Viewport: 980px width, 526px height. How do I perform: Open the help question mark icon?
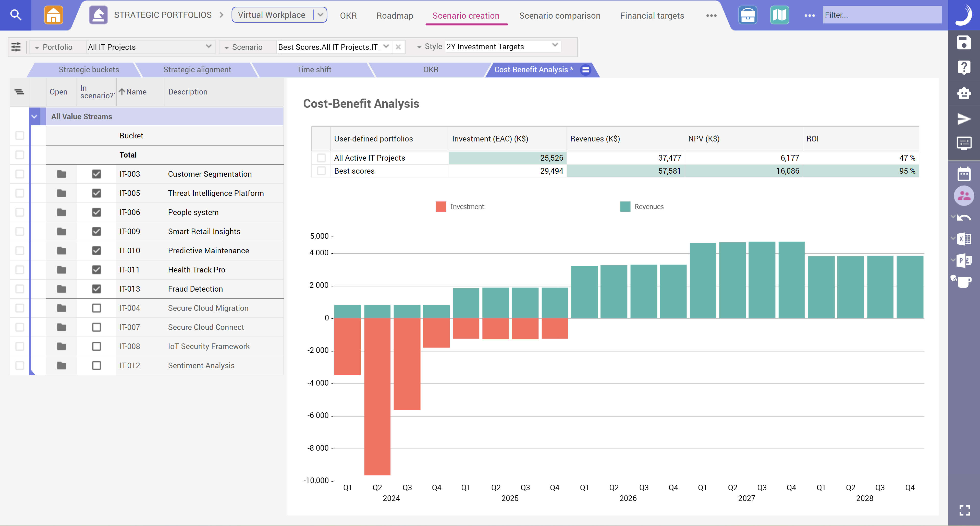[x=964, y=68]
